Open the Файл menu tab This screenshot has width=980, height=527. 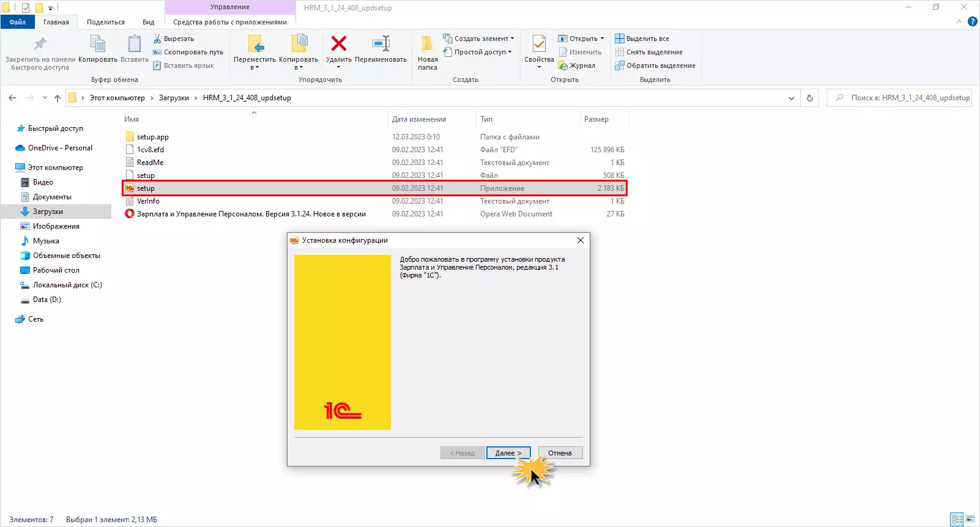18,22
